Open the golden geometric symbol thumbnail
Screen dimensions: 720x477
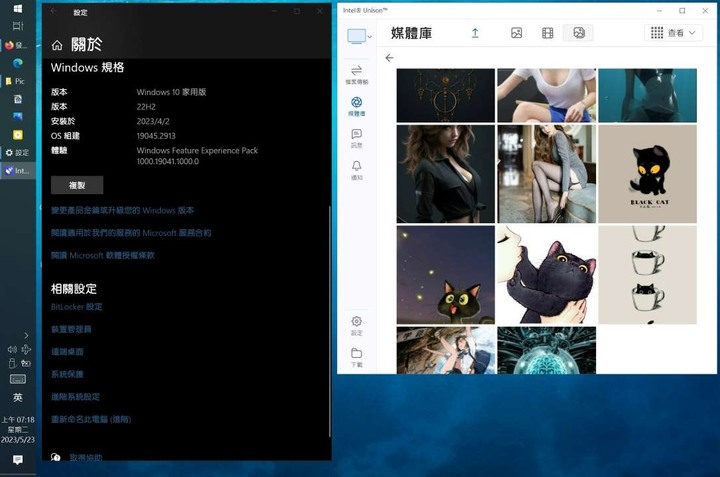coord(446,95)
